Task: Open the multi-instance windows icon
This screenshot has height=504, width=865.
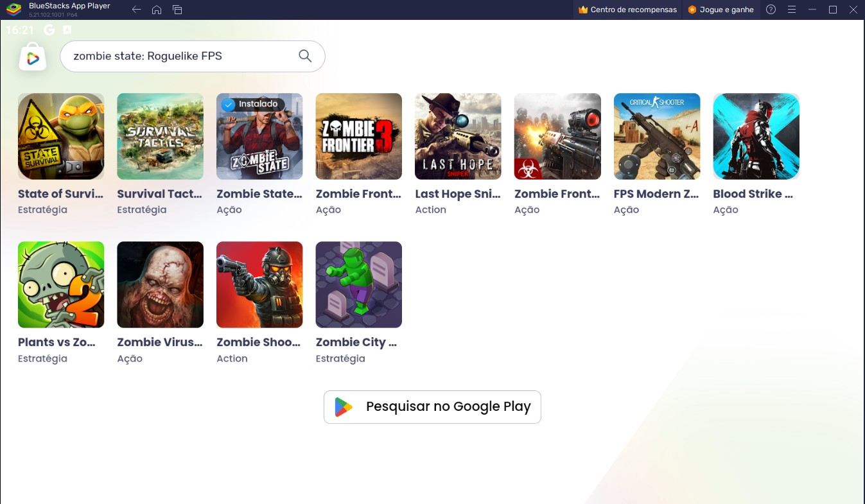Action: 177,10
